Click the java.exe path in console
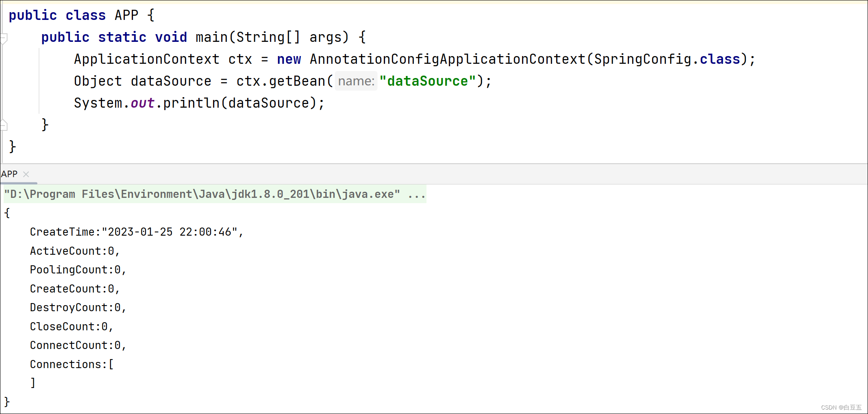 click(202, 195)
